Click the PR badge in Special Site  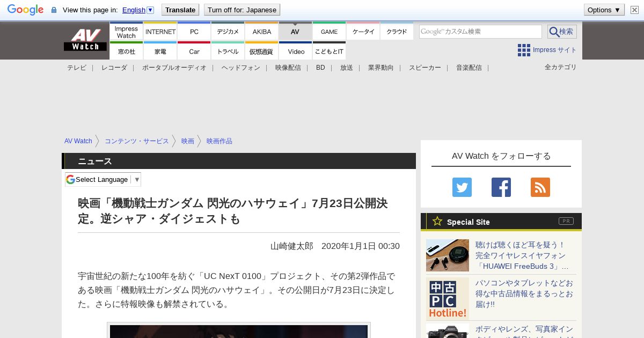(x=566, y=221)
